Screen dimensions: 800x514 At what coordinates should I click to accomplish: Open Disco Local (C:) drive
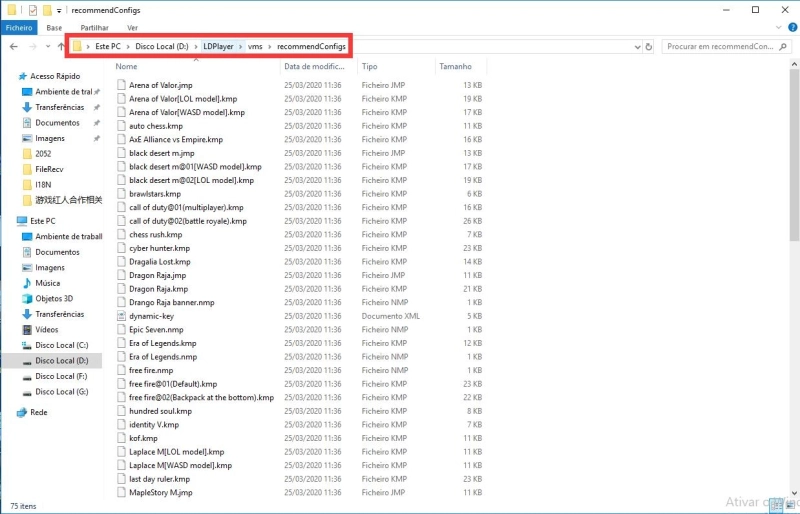[x=61, y=345]
